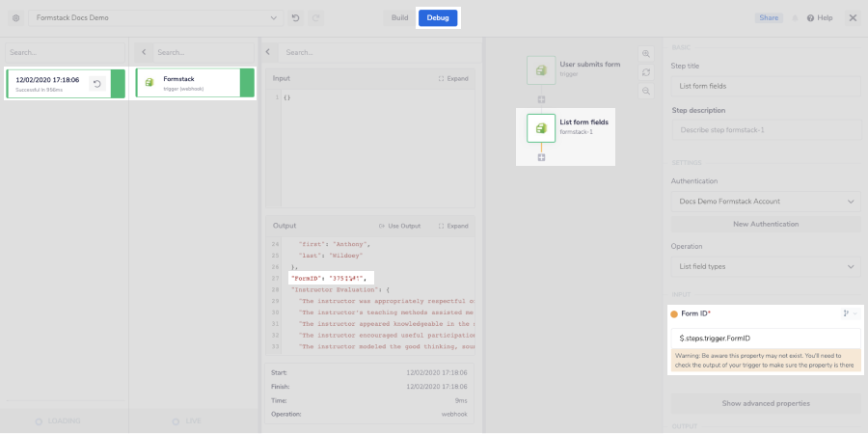
Task: Expand the Authentication account dropdown
Action: [x=765, y=202]
